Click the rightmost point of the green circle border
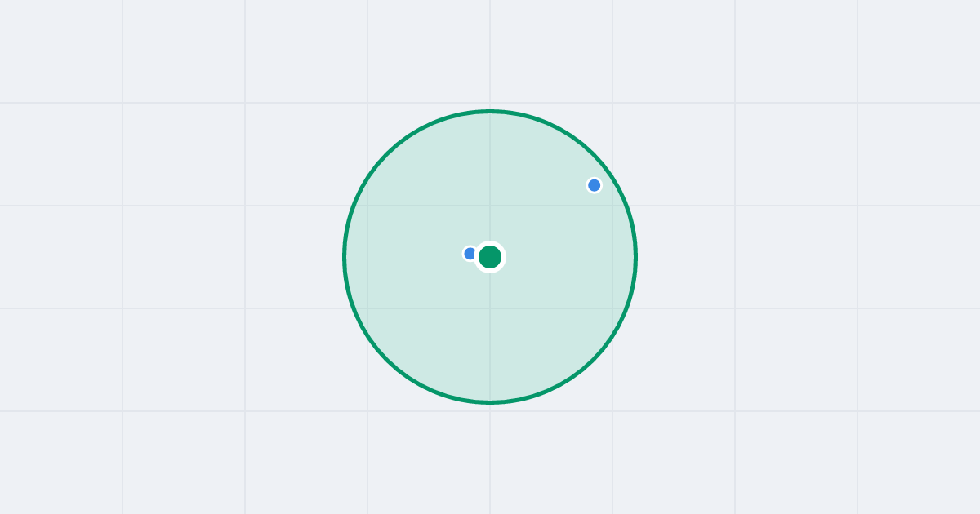 click(x=635, y=257)
